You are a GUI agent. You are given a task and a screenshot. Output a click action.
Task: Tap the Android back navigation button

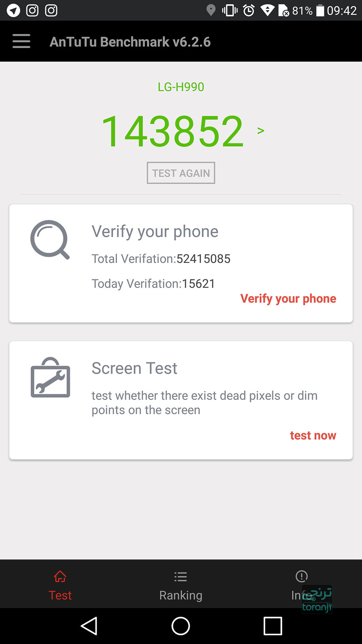tap(89, 626)
